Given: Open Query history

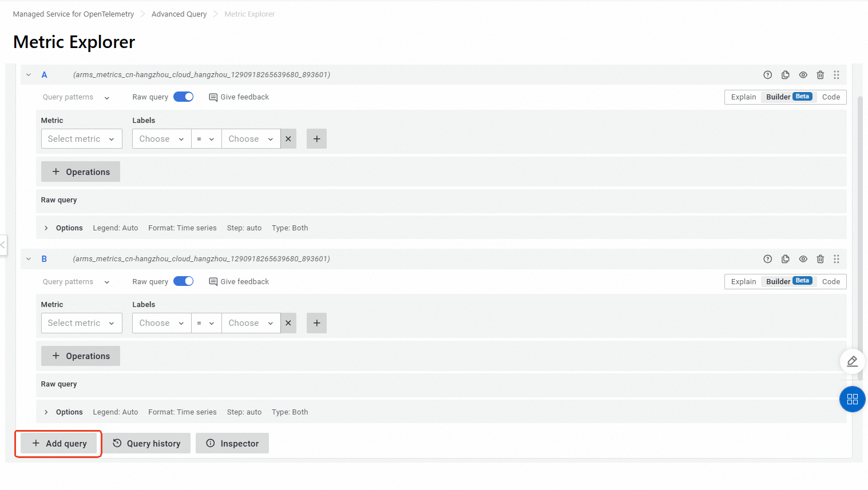Looking at the screenshot, I should (146, 443).
